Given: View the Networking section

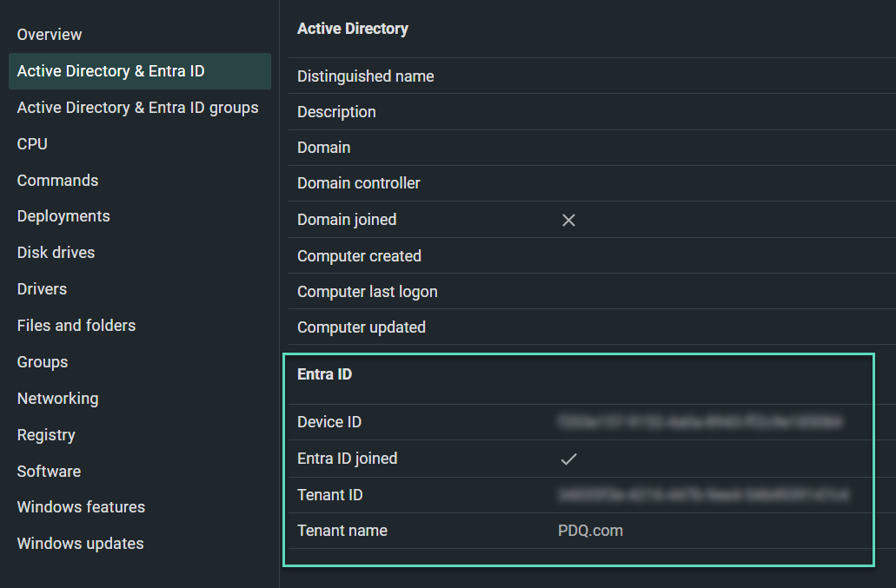Looking at the screenshot, I should point(57,399).
